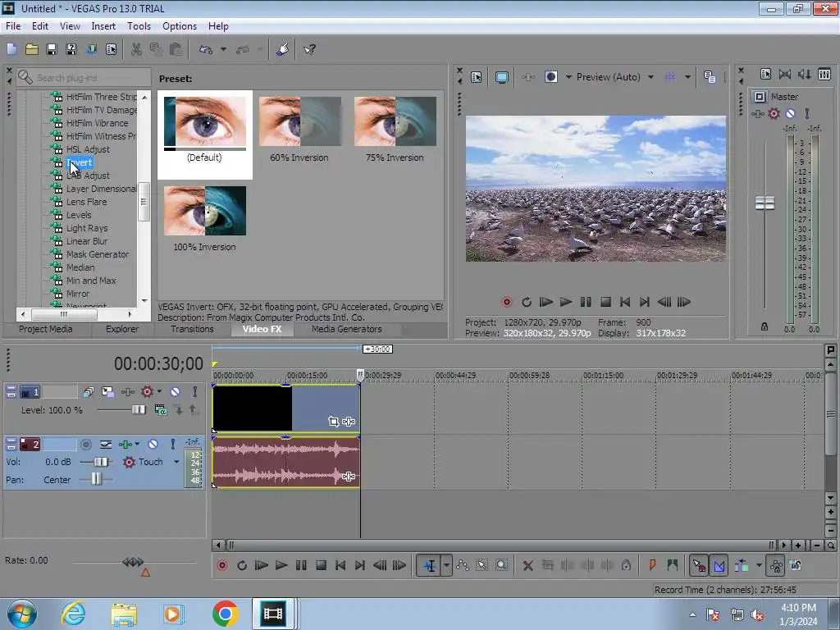Select the Zoom Edit tool magnifier

click(501, 565)
